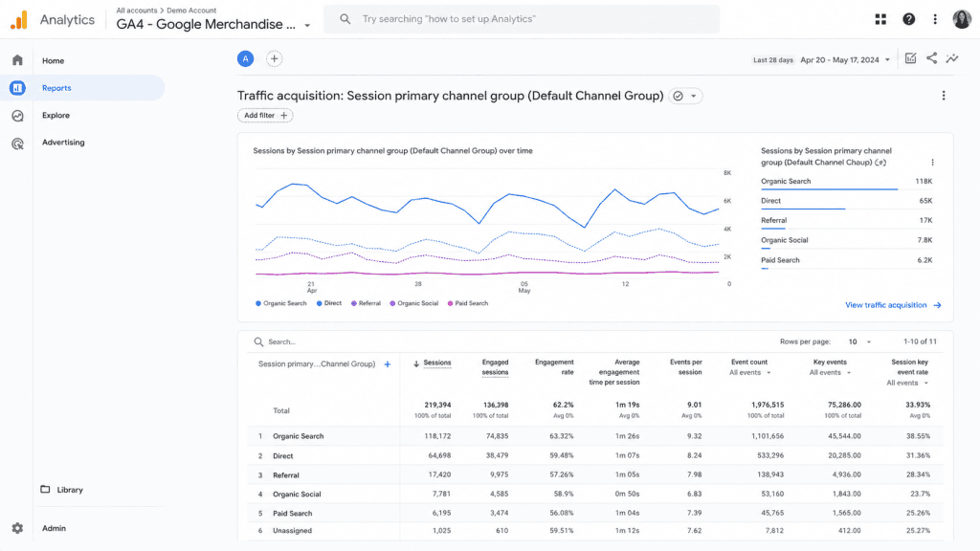980x551 pixels.
Task: Click the Sessions sort arrow
Action: click(x=416, y=364)
